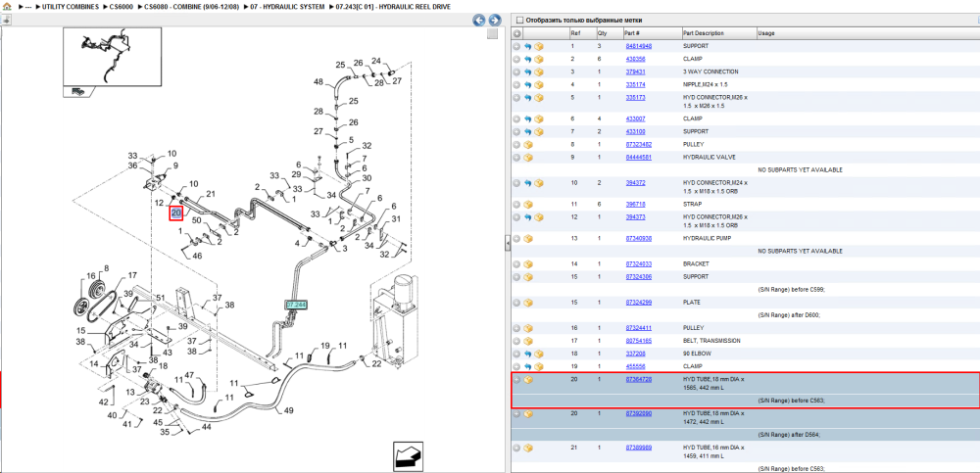Image resolution: width=980 pixels, height=473 pixels.
Task: Open UTILITY COMBINES in breadcrumb
Action: (x=71, y=7)
